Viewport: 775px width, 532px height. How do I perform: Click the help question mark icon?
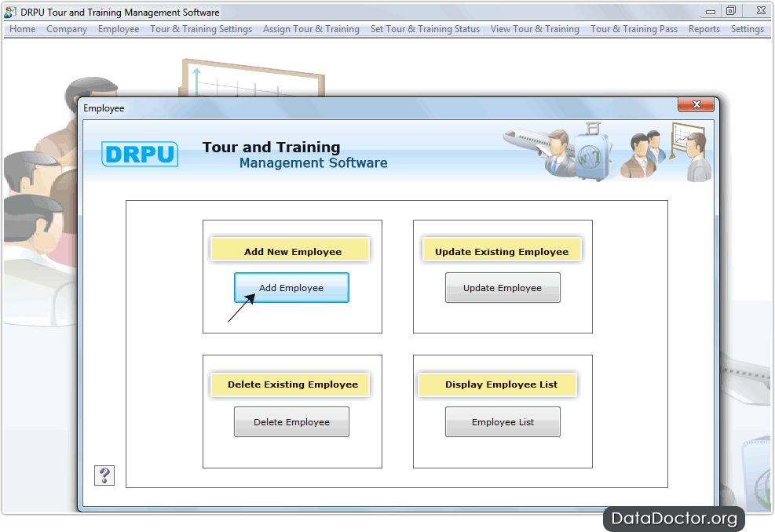pyautogui.click(x=104, y=476)
